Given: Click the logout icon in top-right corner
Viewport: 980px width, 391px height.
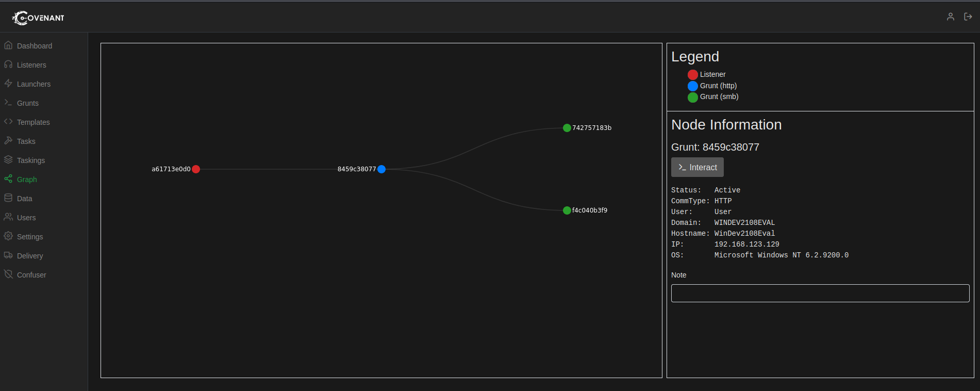Looking at the screenshot, I should (968, 17).
